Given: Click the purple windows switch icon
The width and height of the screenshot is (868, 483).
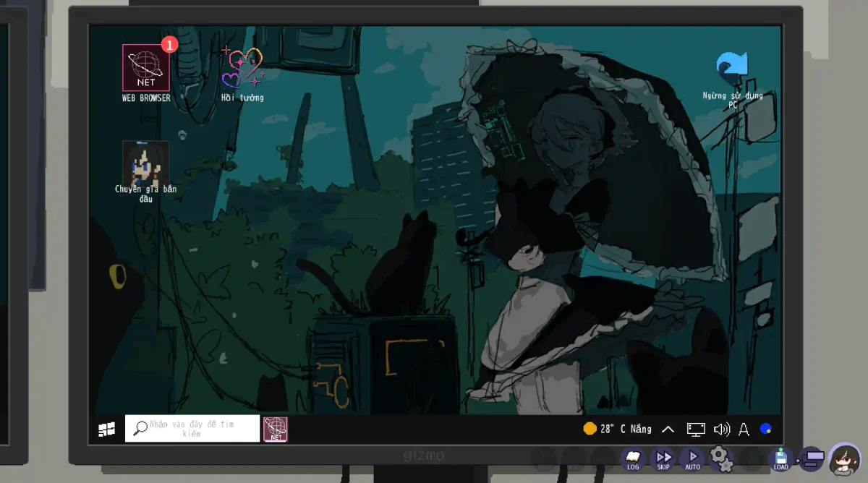Looking at the screenshot, I should [812, 458].
